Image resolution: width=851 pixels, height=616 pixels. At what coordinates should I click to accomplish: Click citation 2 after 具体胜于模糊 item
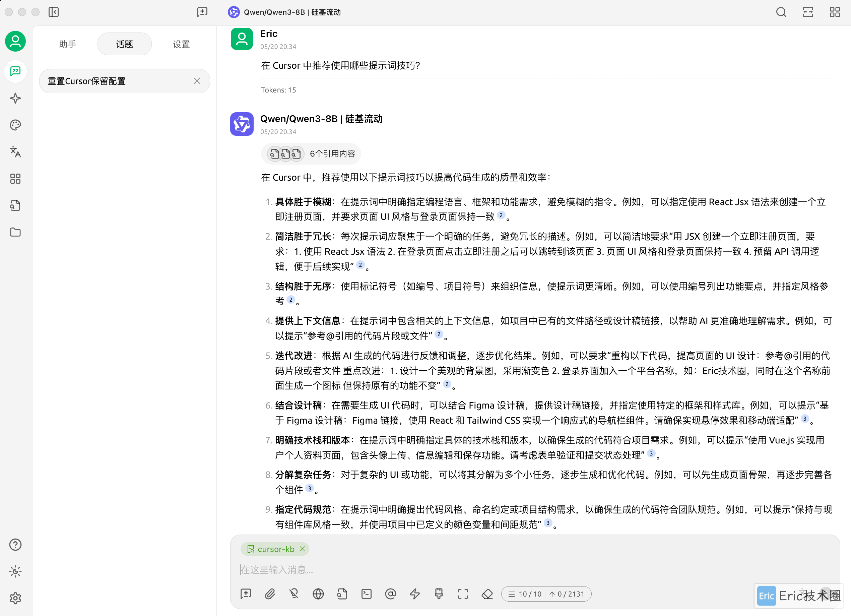coord(501,215)
